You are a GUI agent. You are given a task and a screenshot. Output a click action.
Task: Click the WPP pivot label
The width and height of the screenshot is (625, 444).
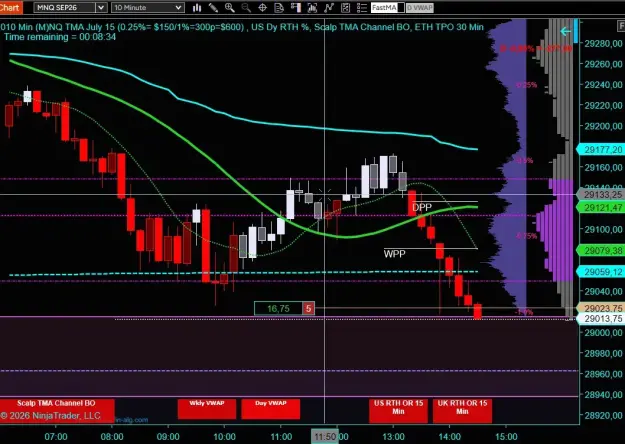tap(395, 254)
